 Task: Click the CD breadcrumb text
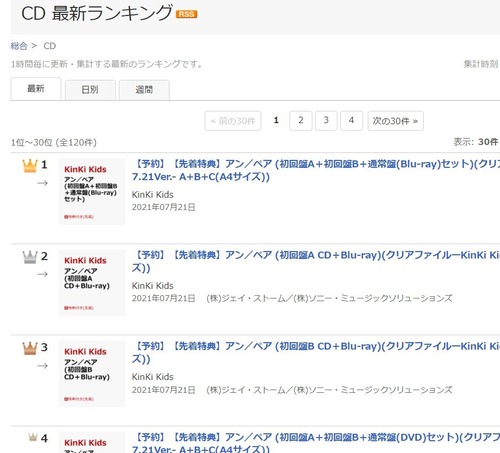[50, 46]
